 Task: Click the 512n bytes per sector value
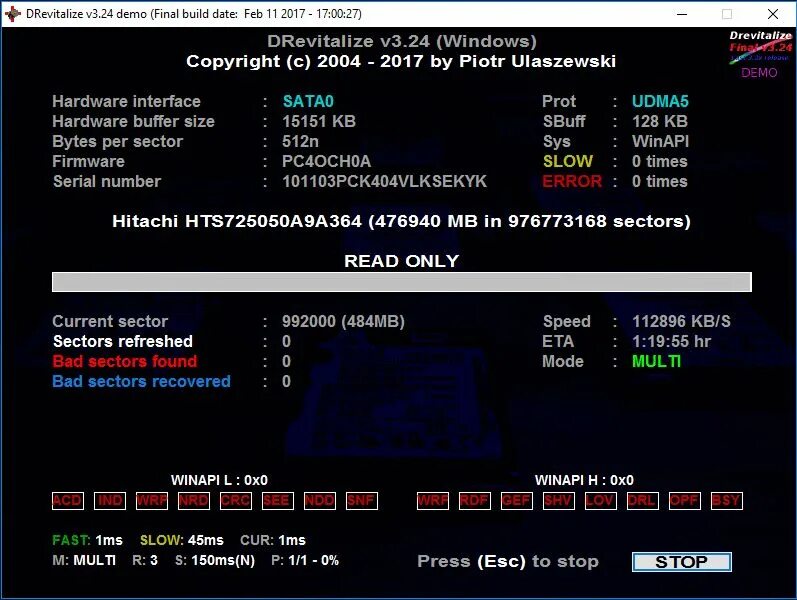[x=300, y=141]
